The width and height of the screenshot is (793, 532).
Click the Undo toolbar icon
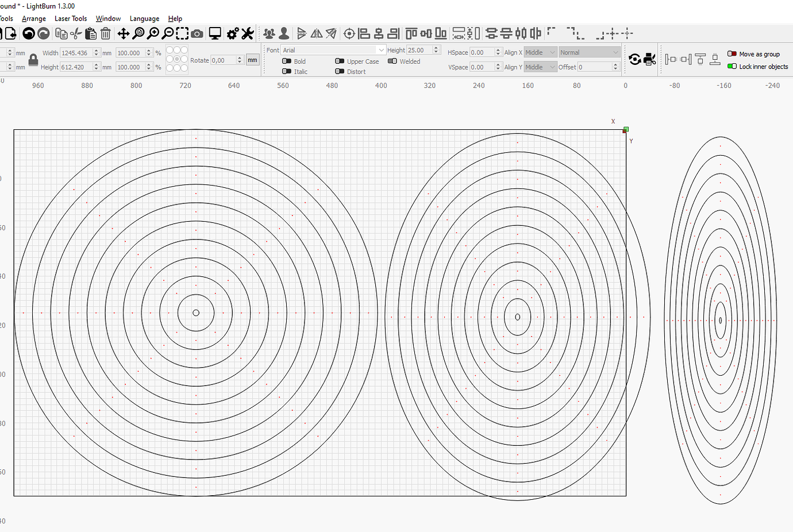coord(28,33)
